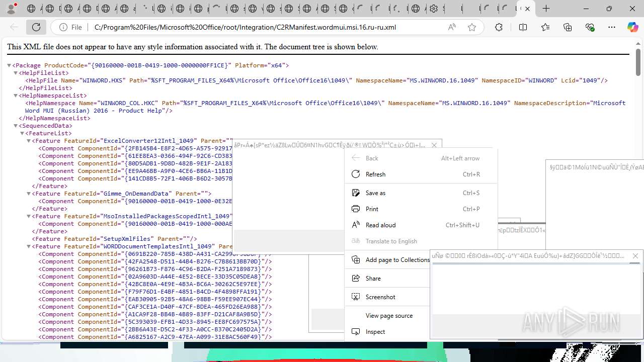The width and height of the screenshot is (644, 362).
Task: Click the Read aloud icon in address bar
Action: click(x=452, y=27)
